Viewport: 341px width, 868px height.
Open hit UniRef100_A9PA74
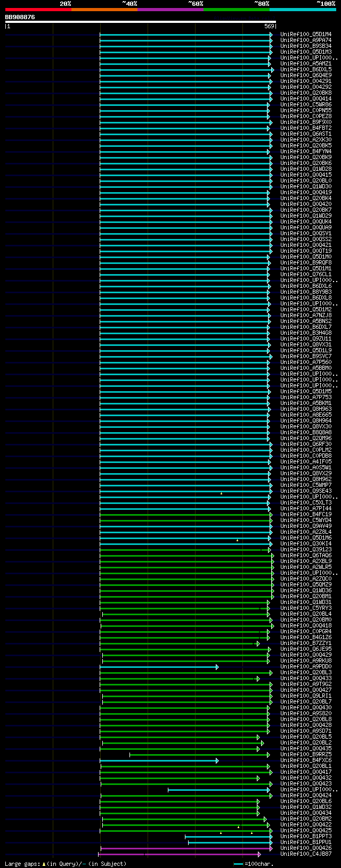tap(306, 40)
